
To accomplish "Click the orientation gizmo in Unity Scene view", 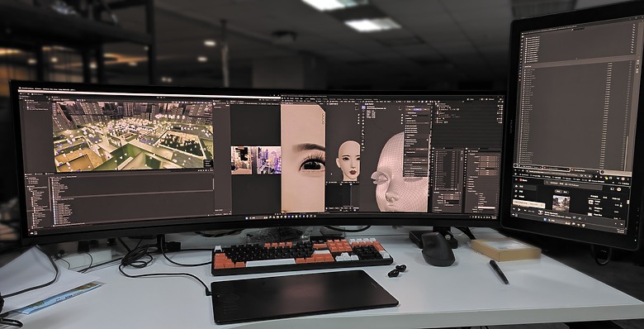I will click(x=207, y=109).
